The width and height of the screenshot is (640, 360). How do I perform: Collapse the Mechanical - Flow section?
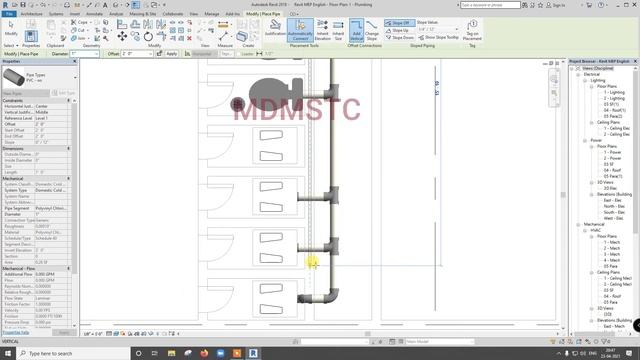pyautogui.click(x=69, y=269)
